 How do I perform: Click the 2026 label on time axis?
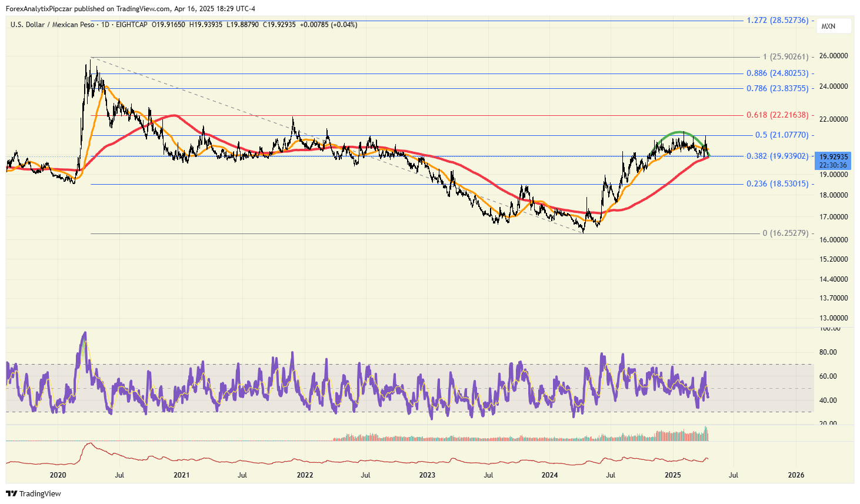click(x=796, y=475)
